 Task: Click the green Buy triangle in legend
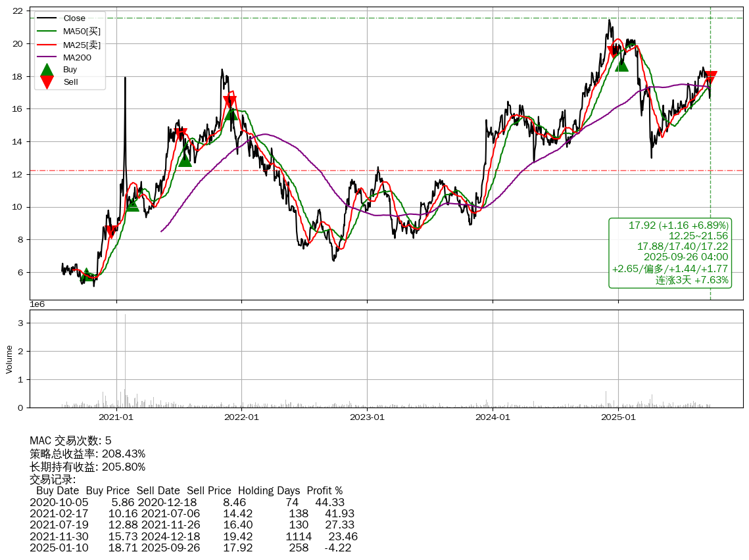(47, 70)
